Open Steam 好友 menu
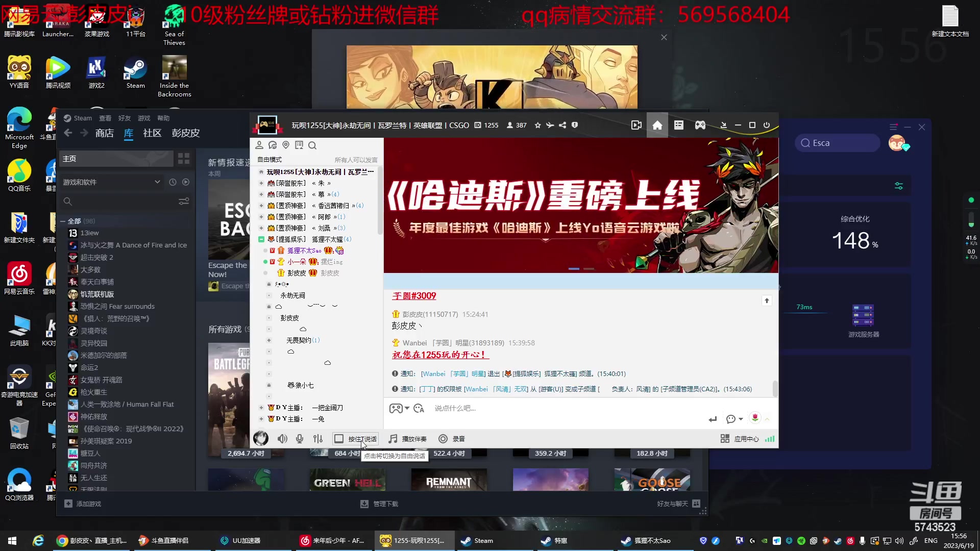 (125, 118)
